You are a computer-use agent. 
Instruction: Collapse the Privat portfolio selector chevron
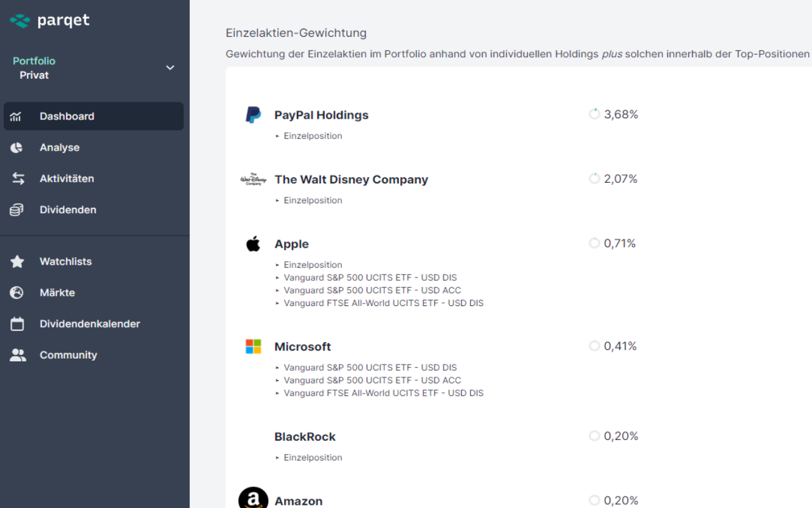pos(170,67)
